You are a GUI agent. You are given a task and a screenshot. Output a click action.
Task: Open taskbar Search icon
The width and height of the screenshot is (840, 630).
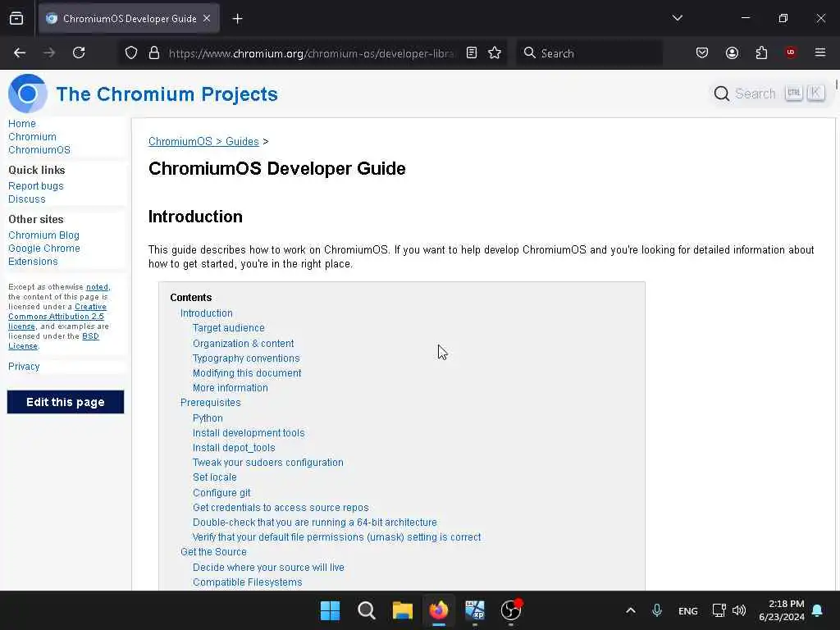[x=367, y=610]
